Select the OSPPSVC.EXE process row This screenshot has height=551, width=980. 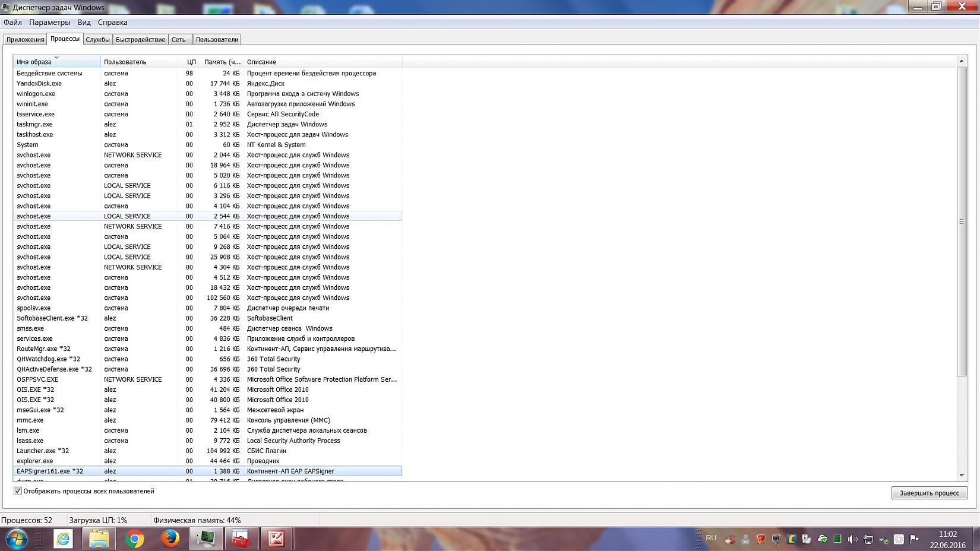[x=208, y=379]
